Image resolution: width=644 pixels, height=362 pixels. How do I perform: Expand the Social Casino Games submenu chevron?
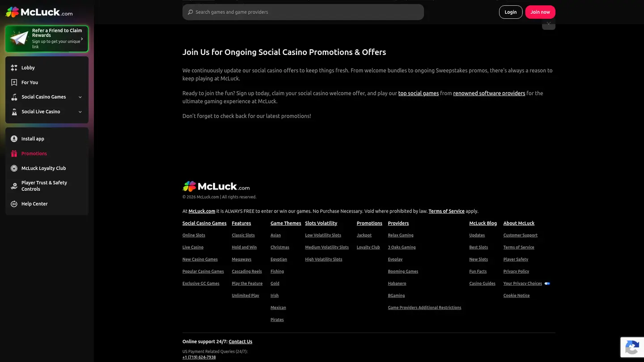pos(80,97)
